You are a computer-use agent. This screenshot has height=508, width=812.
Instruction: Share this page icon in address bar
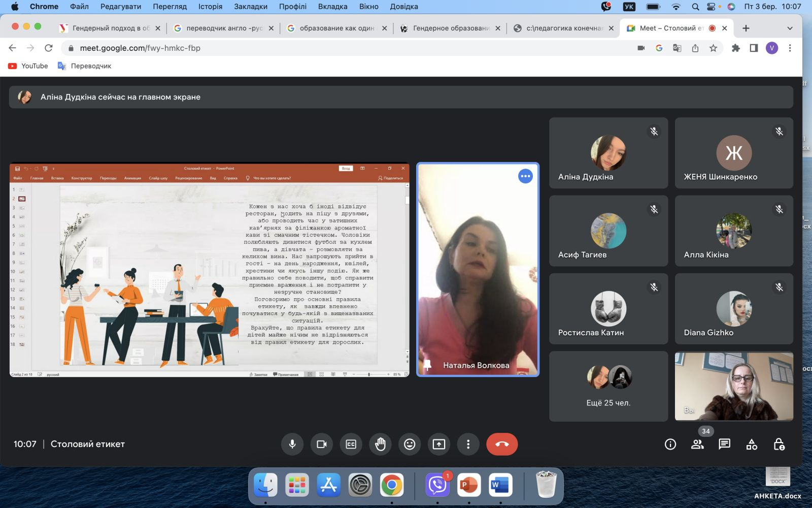(x=695, y=48)
